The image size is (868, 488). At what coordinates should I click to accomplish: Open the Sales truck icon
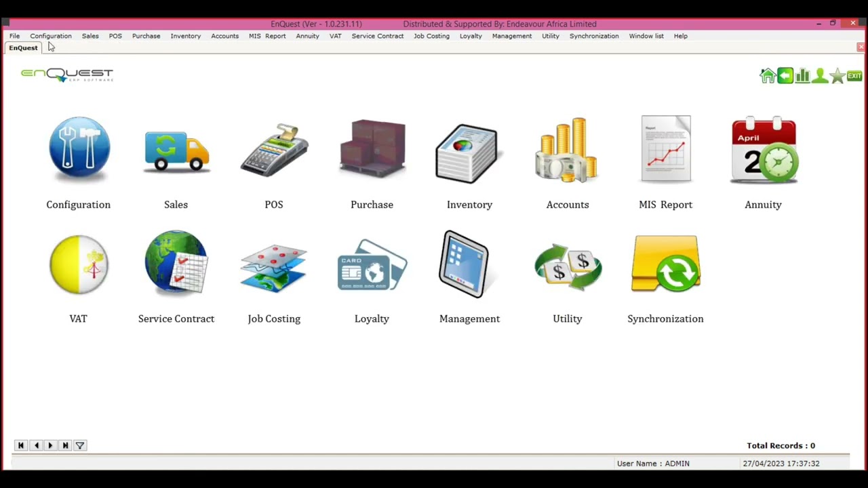click(x=176, y=150)
